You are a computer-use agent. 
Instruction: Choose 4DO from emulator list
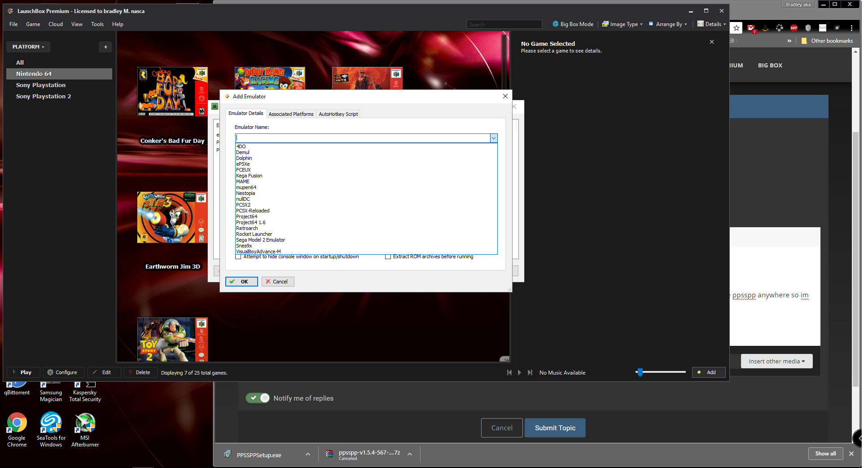(x=366, y=146)
